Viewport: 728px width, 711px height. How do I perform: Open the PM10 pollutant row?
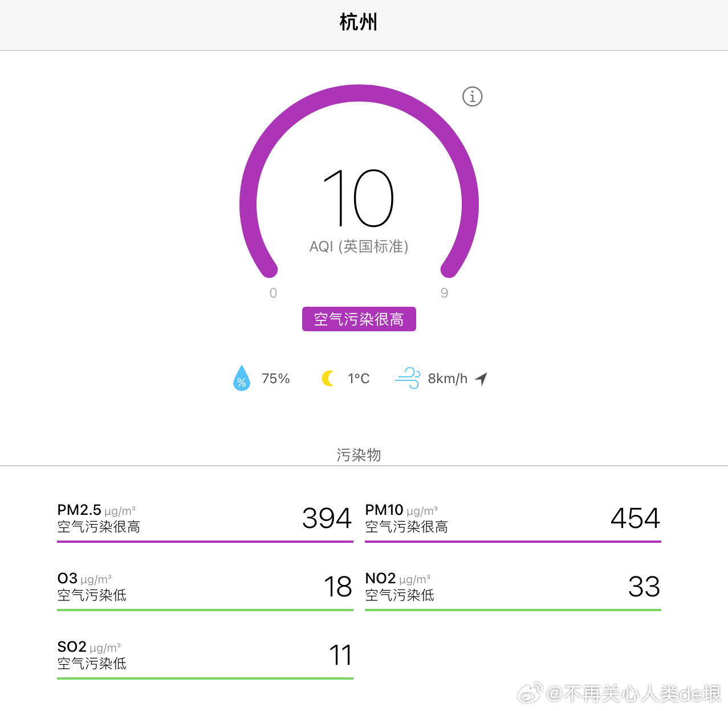[513, 519]
